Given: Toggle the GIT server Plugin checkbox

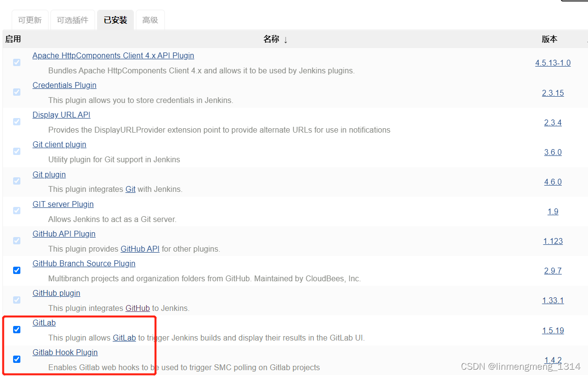Looking at the screenshot, I should pyautogui.click(x=17, y=210).
